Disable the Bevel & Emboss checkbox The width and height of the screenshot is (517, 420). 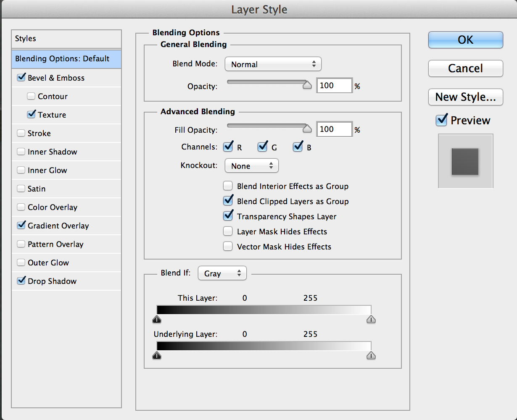(21, 78)
